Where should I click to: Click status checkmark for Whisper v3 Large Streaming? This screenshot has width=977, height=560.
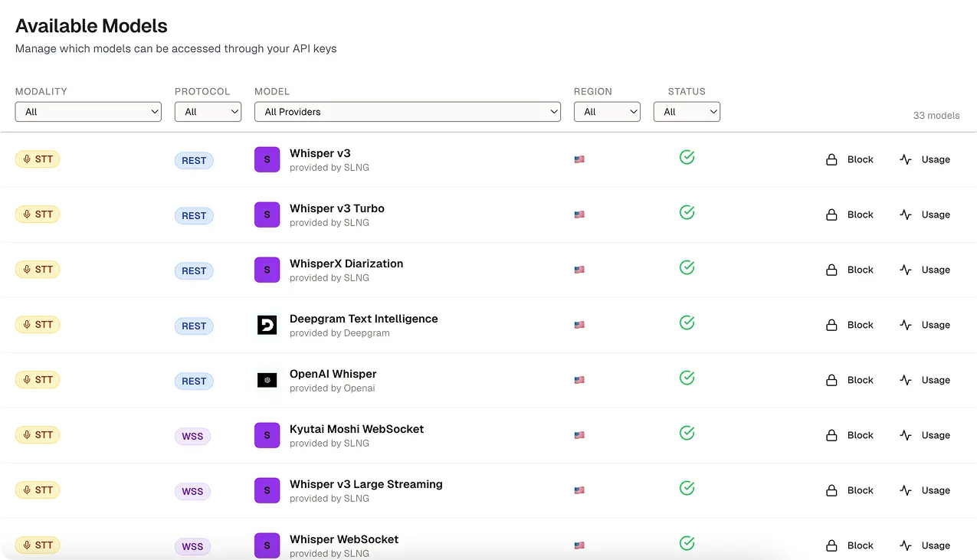click(x=687, y=488)
